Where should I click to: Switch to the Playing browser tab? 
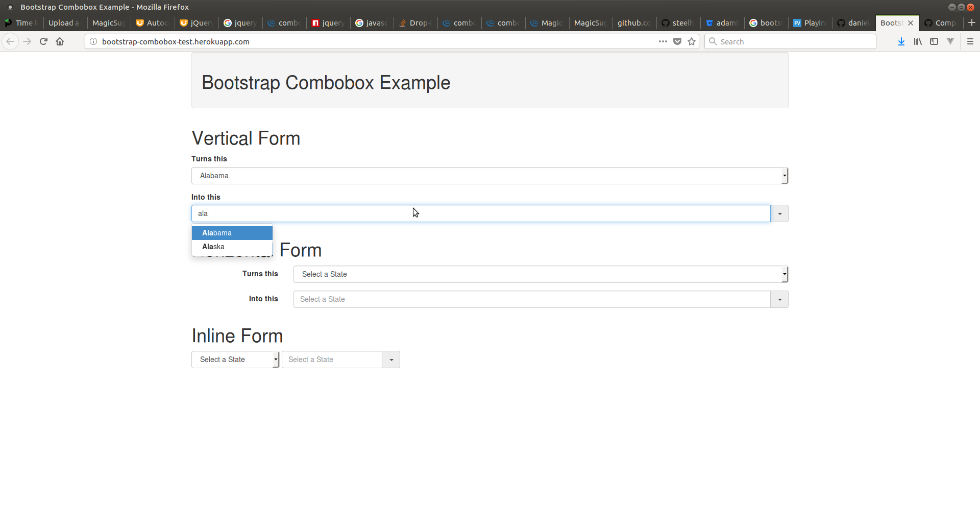point(809,22)
